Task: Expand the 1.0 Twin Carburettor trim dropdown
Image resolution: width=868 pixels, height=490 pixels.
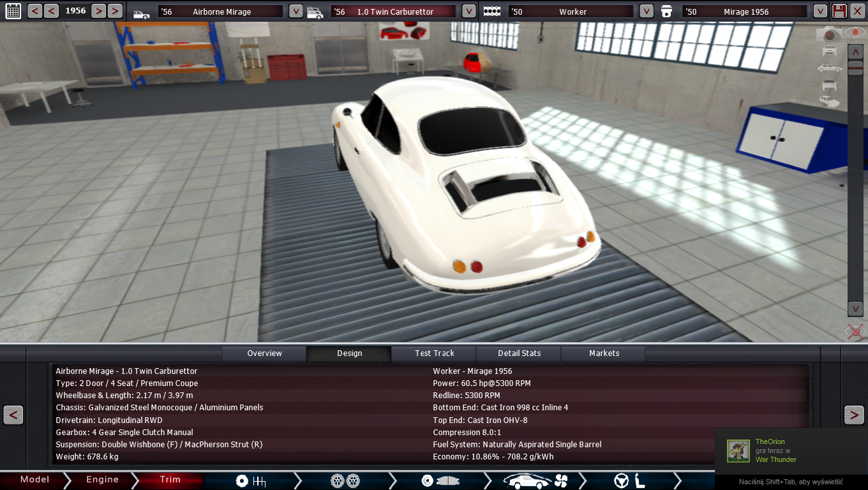Action: 468,11
